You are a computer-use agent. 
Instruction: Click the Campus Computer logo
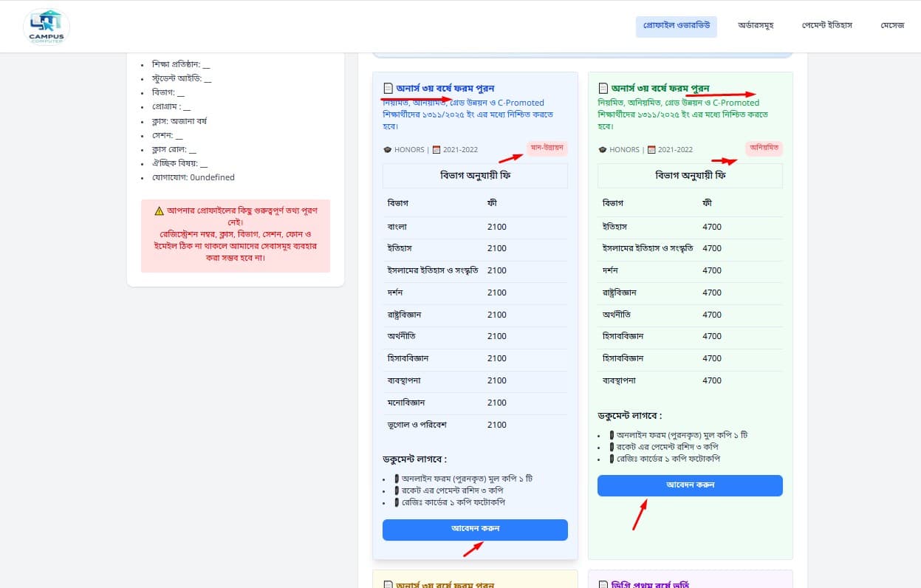point(47,27)
